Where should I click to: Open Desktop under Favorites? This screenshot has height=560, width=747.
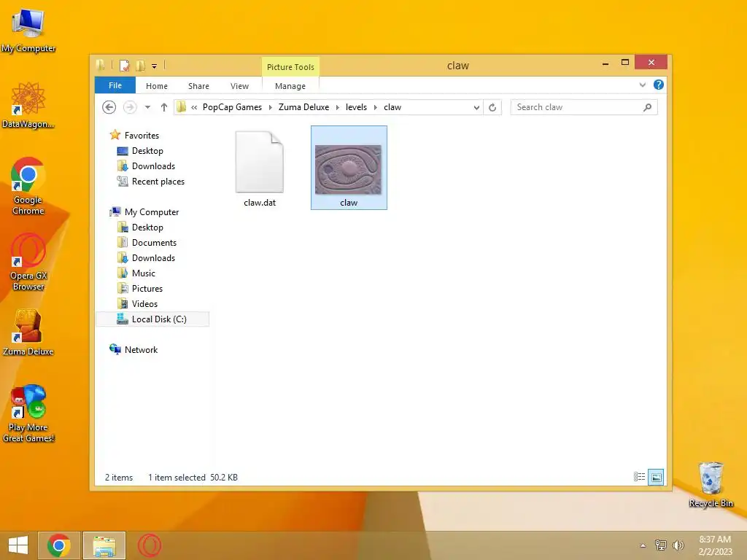click(x=147, y=150)
